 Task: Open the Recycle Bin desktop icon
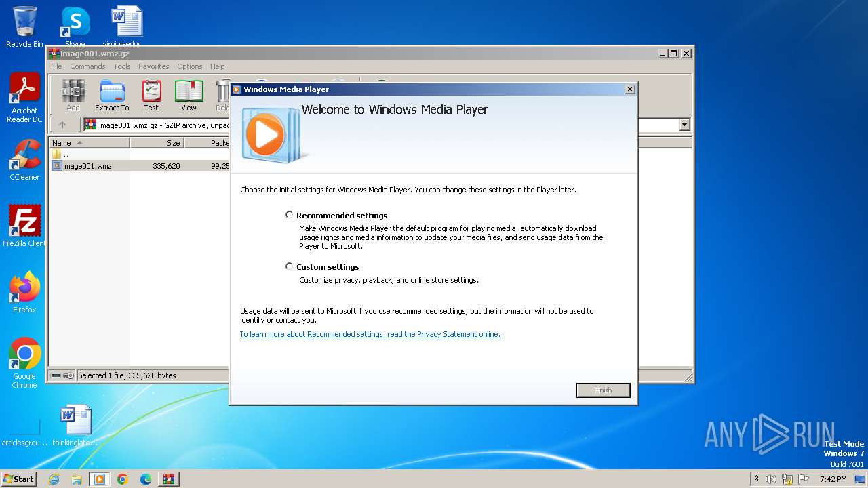point(24,27)
